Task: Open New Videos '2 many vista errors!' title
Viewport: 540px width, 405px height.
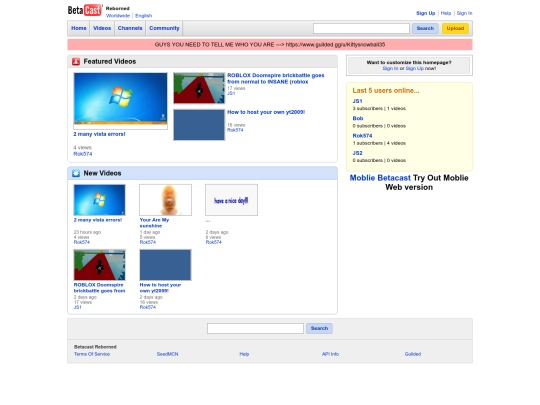Action: pyautogui.click(x=98, y=220)
